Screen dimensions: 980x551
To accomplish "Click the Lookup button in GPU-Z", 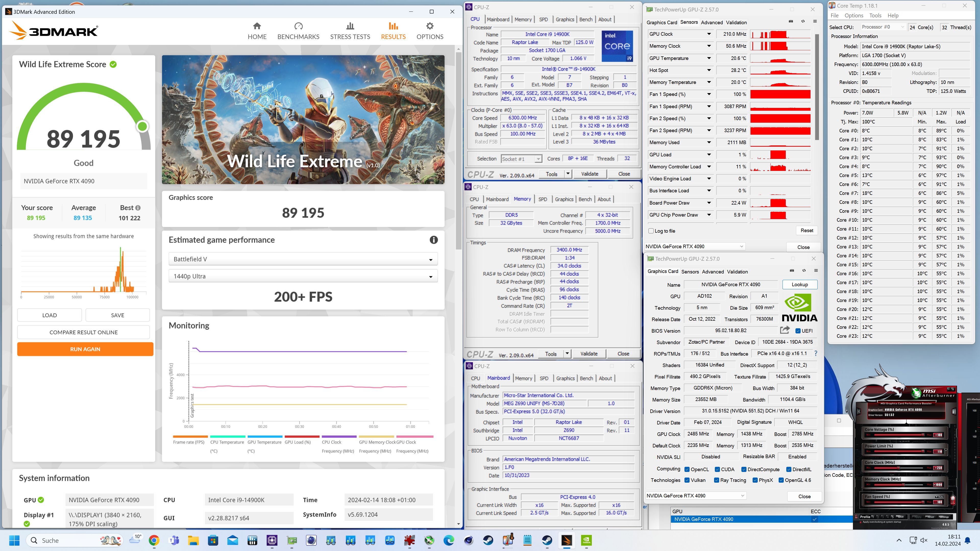I will coord(800,284).
